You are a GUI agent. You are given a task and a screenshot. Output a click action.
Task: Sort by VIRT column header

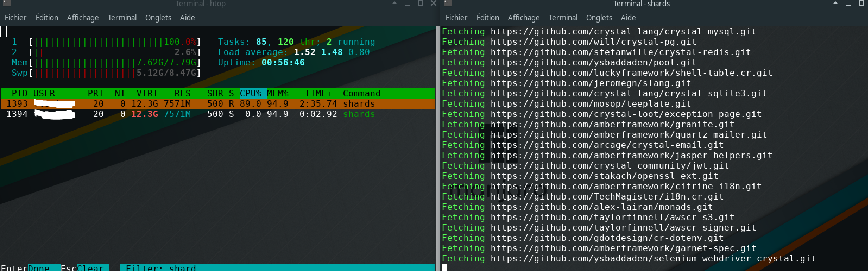(x=147, y=93)
